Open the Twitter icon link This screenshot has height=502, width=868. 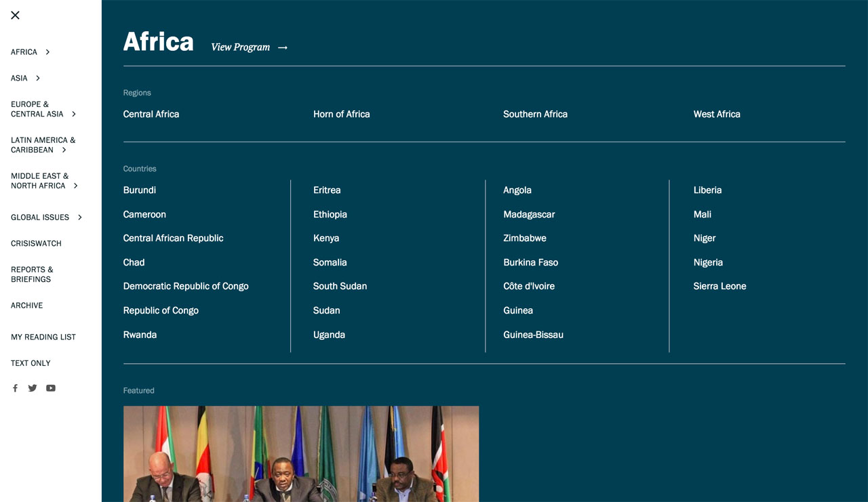point(33,388)
